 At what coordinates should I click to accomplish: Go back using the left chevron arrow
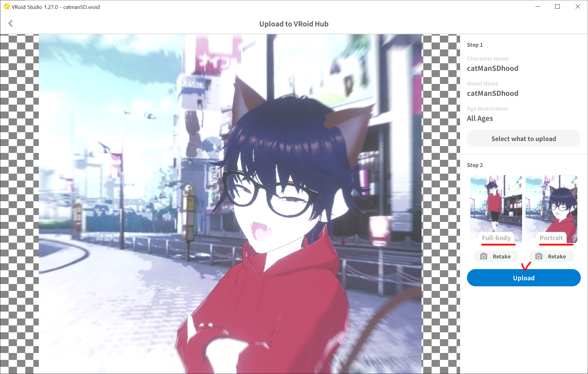coord(11,23)
